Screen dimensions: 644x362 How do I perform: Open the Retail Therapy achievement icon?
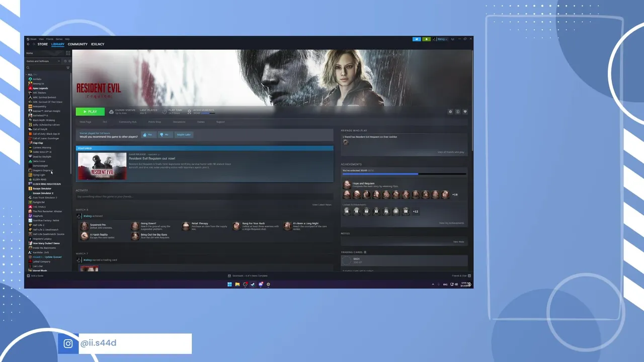[186, 226]
